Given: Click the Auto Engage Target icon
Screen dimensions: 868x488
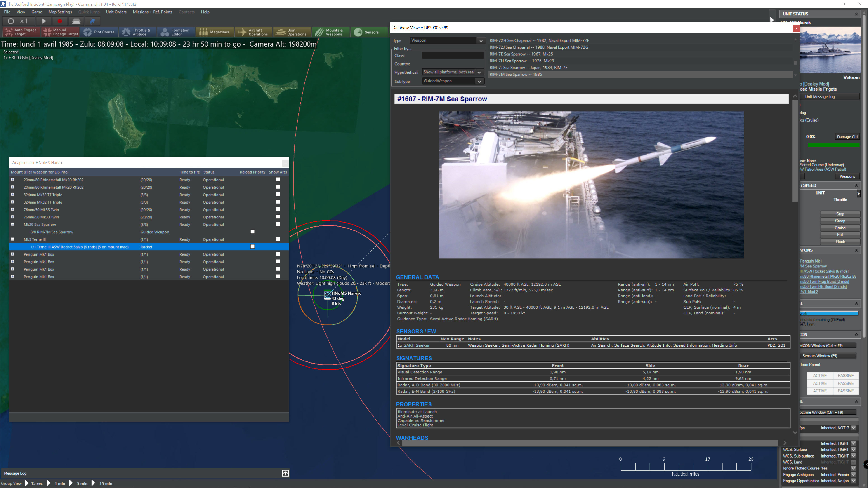Looking at the screenshot, I should click(8, 32).
